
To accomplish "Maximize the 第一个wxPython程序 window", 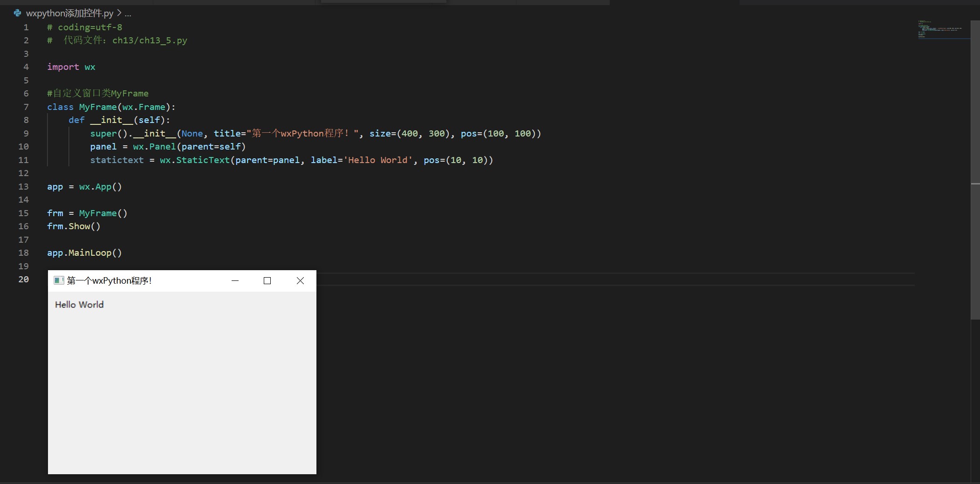I will tap(267, 280).
